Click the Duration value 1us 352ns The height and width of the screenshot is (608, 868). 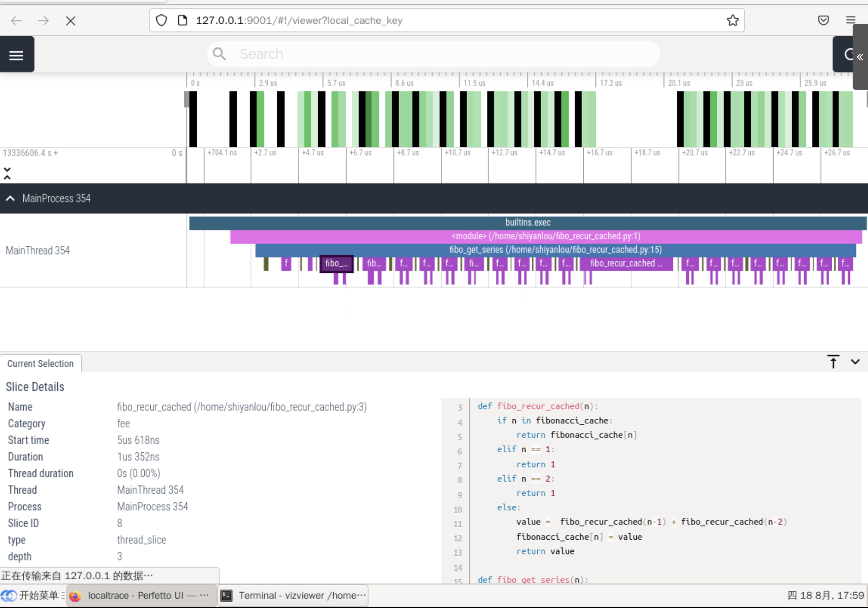[x=138, y=457]
